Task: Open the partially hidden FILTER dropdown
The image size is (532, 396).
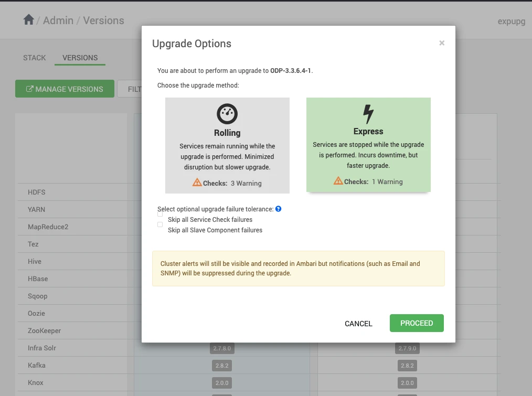Action: click(x=130, y=89)
